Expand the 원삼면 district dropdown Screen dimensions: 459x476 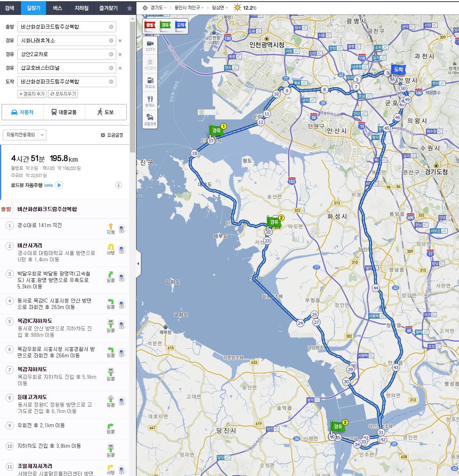tap(220, 8)
